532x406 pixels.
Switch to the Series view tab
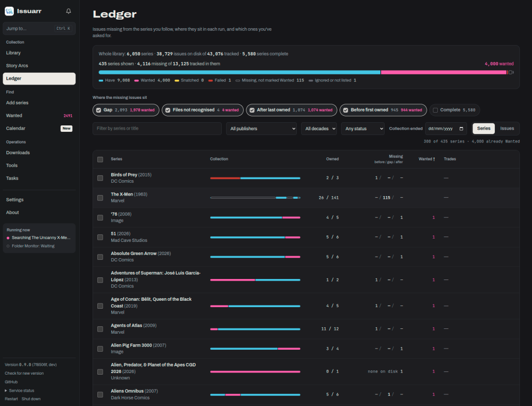pyautogui.click(x=484, y=129)
